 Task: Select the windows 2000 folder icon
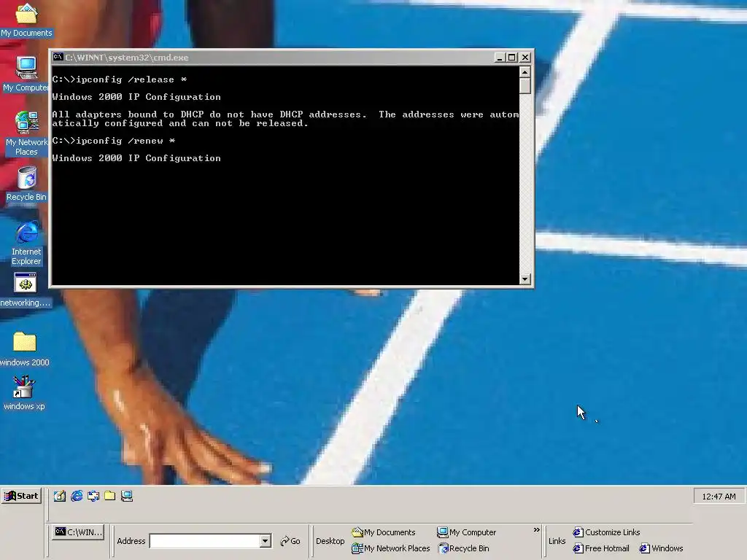pyautogui.click(x=25, y=349)
